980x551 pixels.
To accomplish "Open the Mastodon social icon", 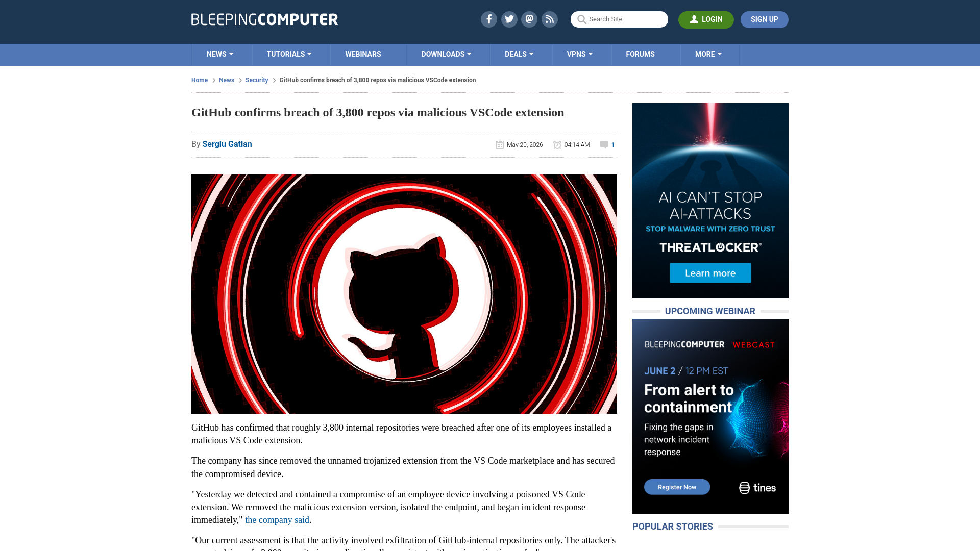I will click(x=529, y=19).
